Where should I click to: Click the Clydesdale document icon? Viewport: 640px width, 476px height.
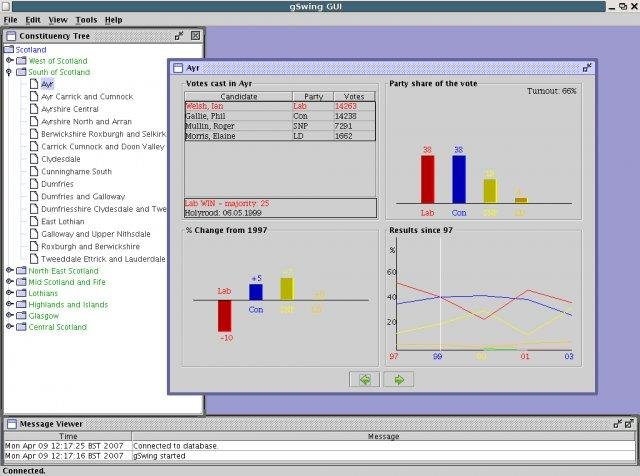34,159
